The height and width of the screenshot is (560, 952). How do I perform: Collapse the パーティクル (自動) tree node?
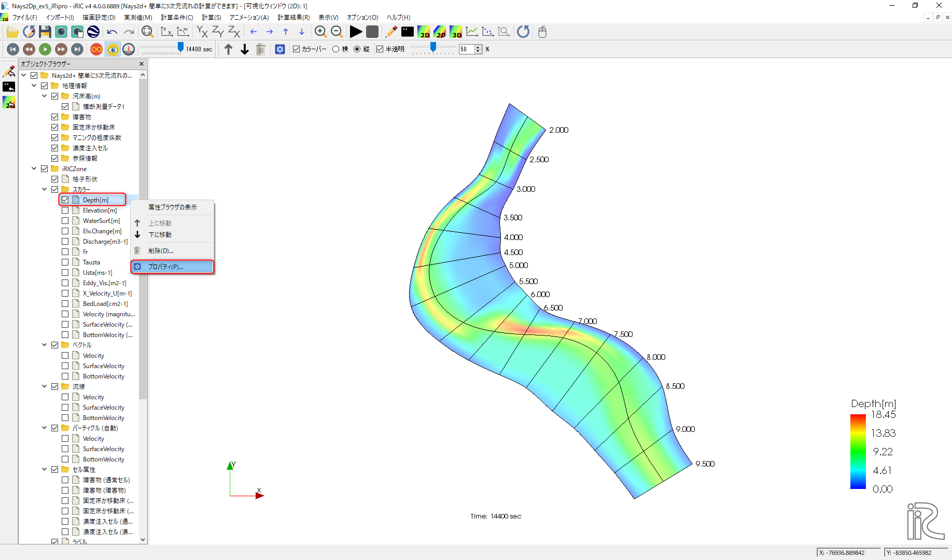pos(45,428)
